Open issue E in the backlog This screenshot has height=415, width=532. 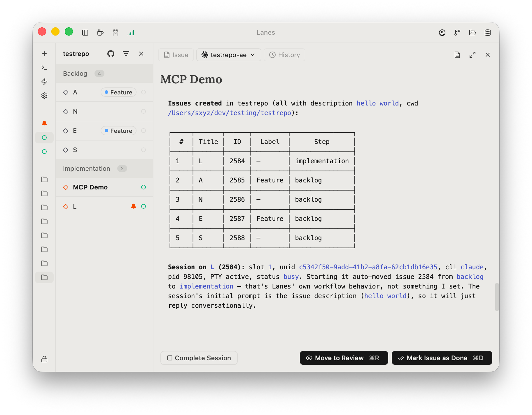click(104, 131)
